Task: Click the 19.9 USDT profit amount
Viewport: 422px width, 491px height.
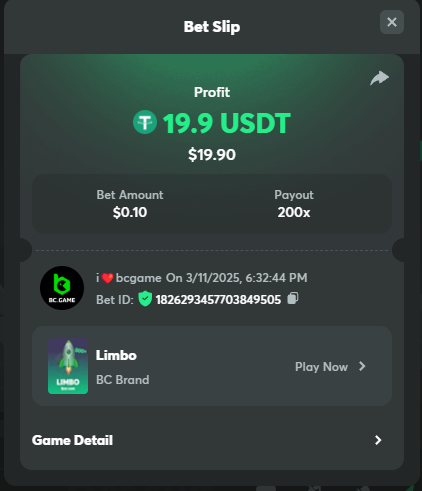Action: (227, 123)
